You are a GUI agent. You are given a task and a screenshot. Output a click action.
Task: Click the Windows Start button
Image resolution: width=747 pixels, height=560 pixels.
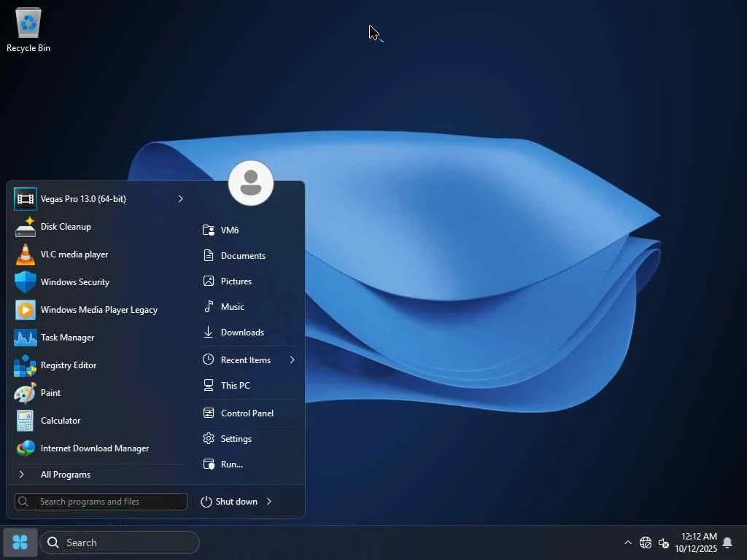point(20,542)
